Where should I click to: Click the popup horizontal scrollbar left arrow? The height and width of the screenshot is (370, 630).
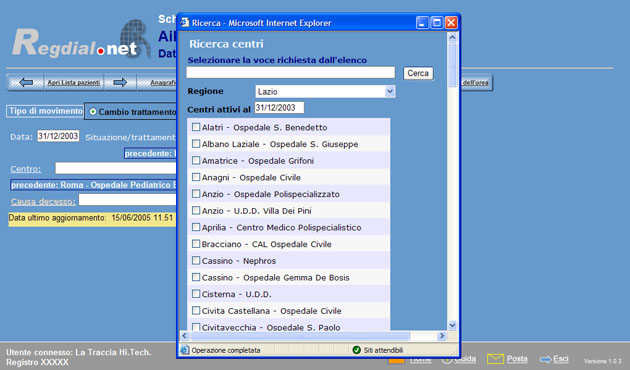click(x=184, y=335)
